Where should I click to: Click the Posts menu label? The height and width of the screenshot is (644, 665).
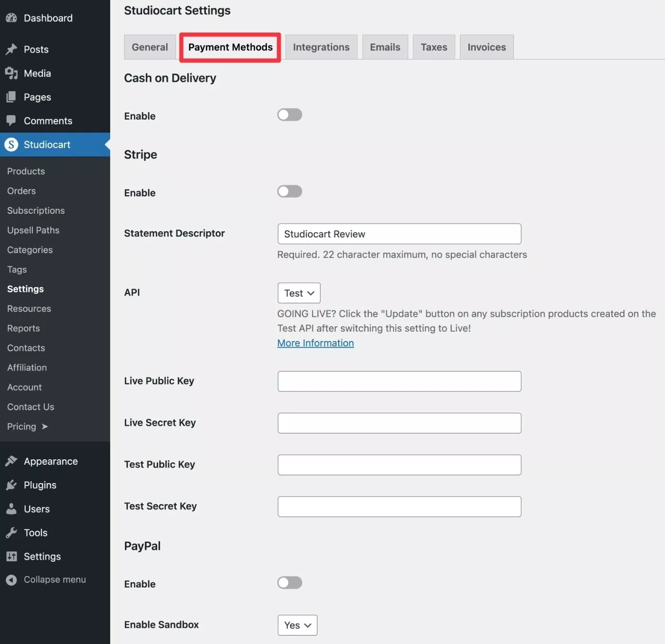(36, 49)
